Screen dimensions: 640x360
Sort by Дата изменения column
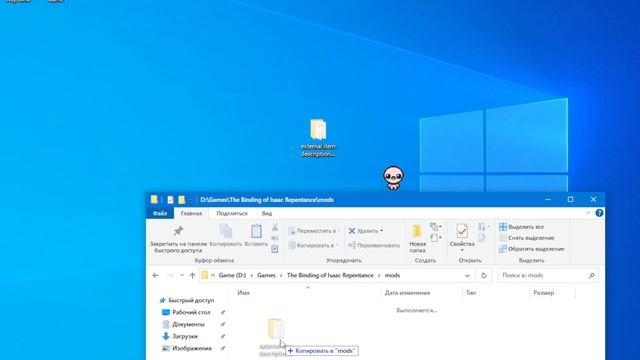407,293
